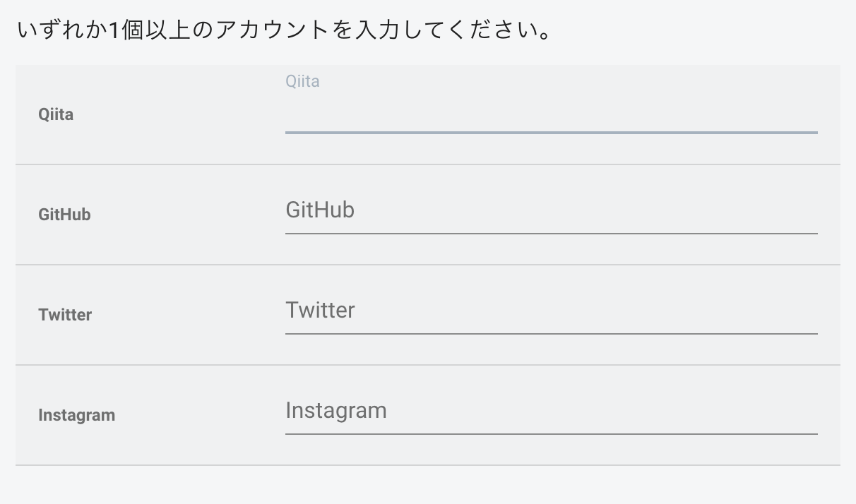Click the bold Twitter row label
The width and height of the screenshot is (856, 504).
pos(65,315)
